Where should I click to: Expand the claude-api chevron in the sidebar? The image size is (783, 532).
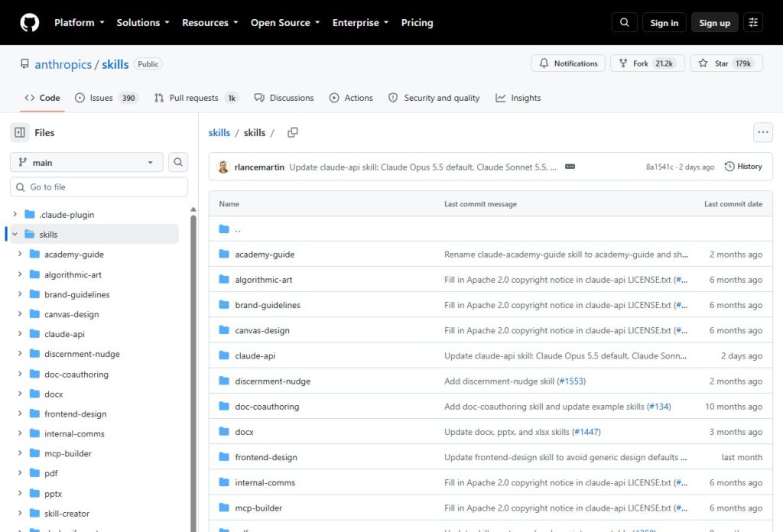[20, 334]
